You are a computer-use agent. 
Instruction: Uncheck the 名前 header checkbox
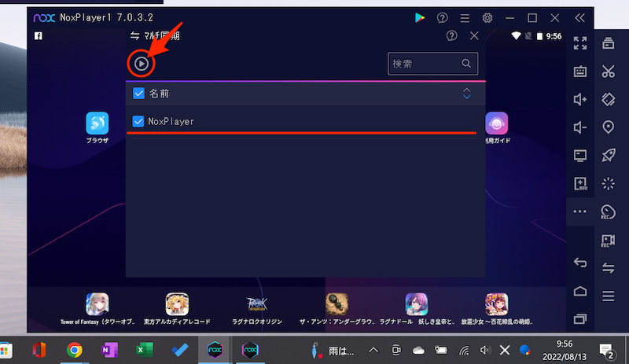click(x=138, y=94)
